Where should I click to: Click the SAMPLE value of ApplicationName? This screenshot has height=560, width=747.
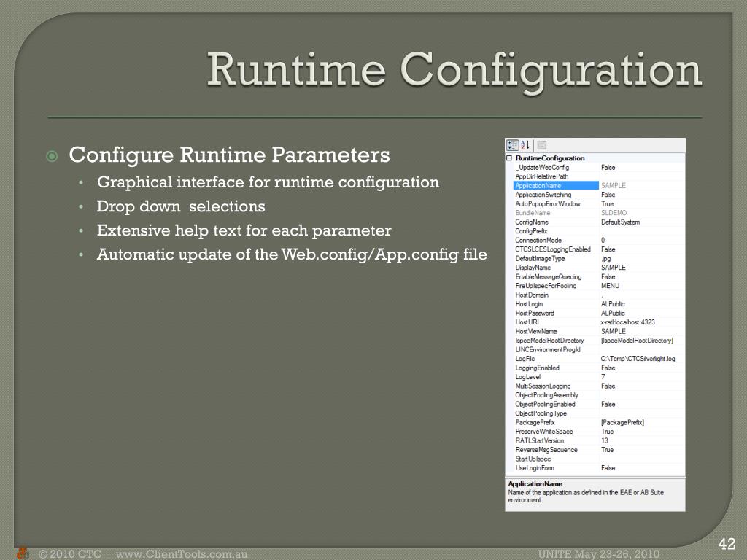pyautogui.click(x=613, y=185)
